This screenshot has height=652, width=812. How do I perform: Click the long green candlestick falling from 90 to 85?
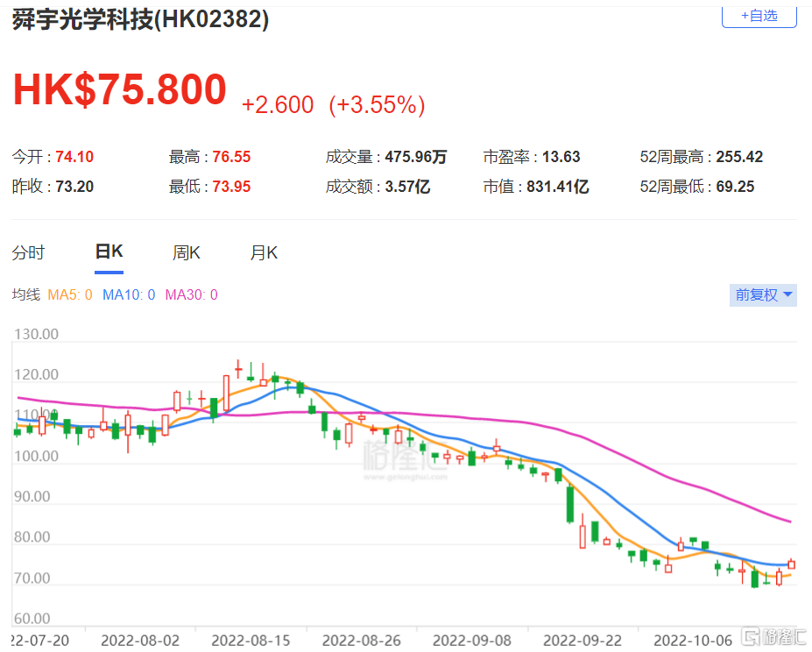coord(570,504)
